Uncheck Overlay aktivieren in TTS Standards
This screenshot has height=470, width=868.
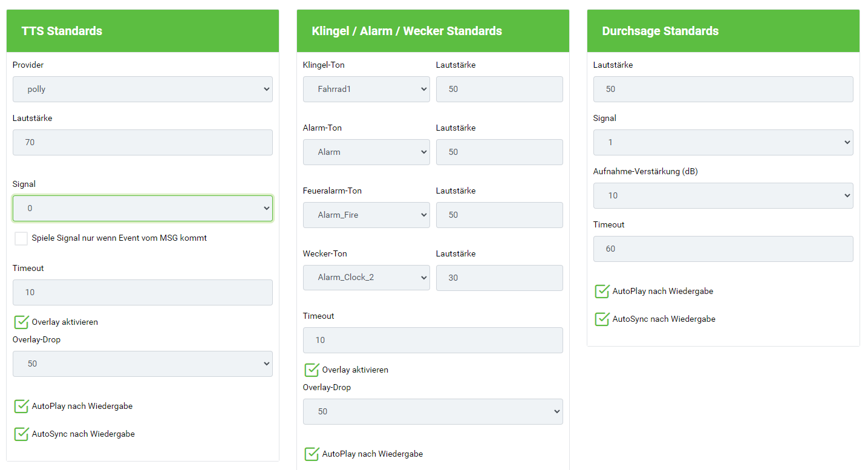point(21,322)
